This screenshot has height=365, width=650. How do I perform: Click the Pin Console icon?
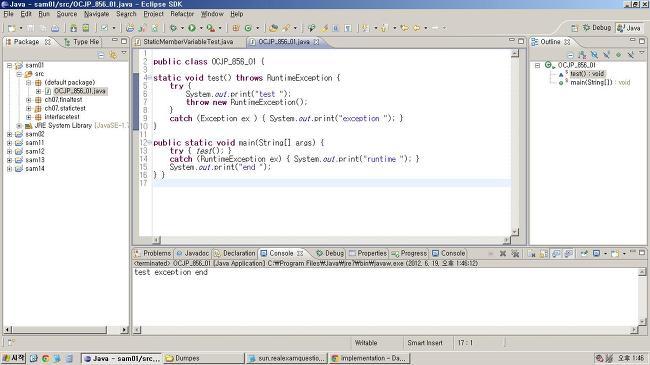[584, 253]
